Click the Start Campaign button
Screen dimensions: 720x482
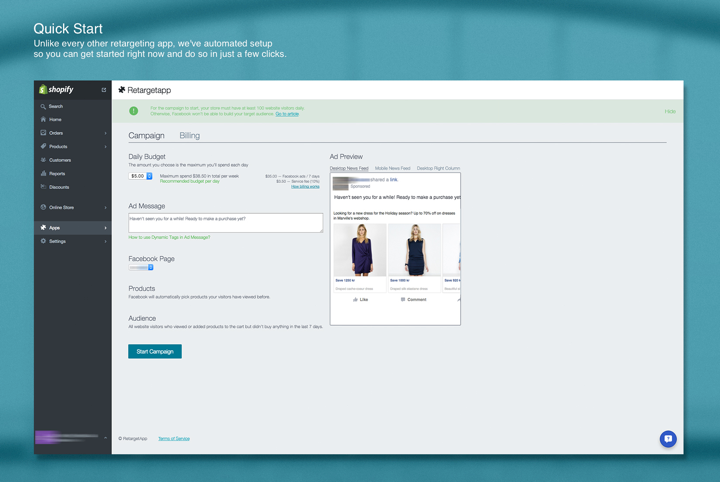[155, 351]
